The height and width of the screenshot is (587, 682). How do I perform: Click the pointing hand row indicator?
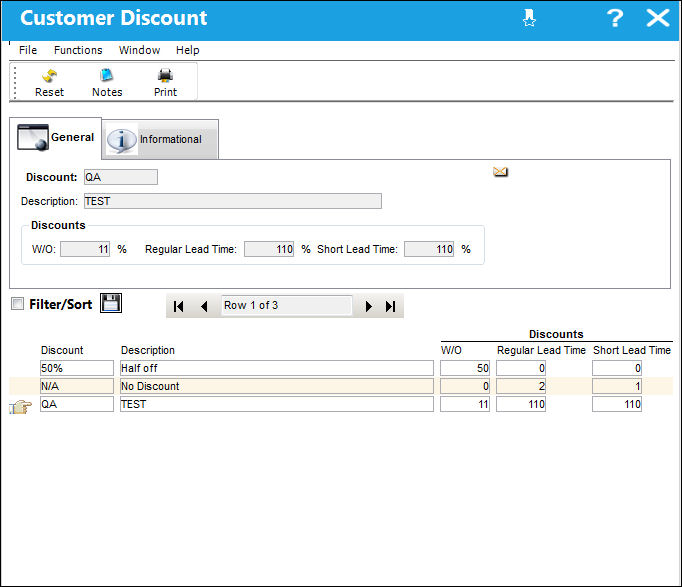pos(20,407)
